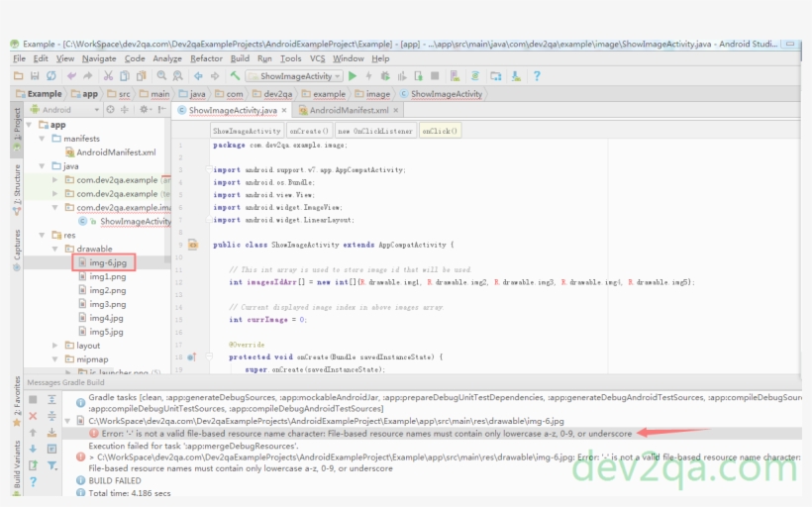Click the Paste clipboard icon
Image resolution: width=812 pixels, height=507 pixels.
[x=141, y=76]
